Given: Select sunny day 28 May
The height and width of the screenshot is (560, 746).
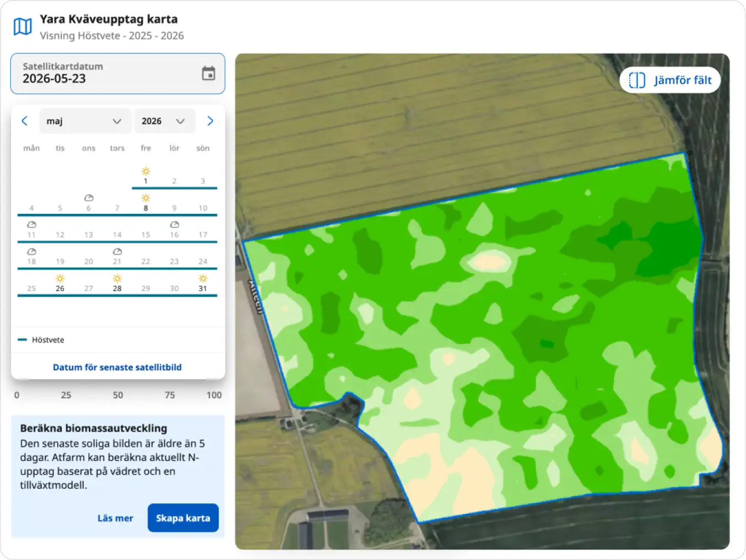Looking at the screenshot, I should [x=117, y=283].
